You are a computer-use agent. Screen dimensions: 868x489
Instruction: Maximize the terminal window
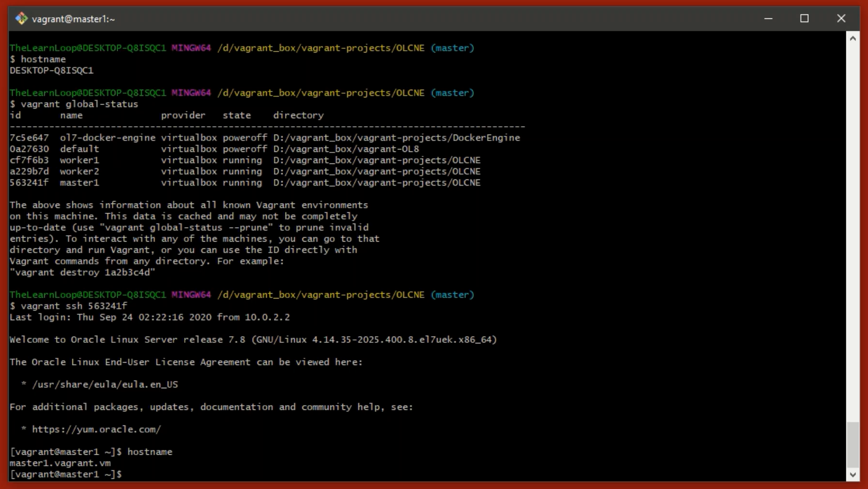pos(804,19)
